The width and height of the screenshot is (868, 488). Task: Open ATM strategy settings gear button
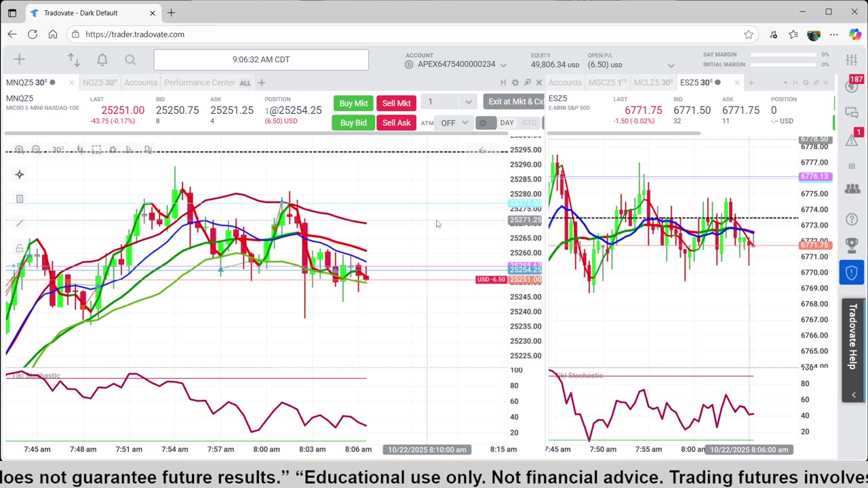[x=486, y=123]
